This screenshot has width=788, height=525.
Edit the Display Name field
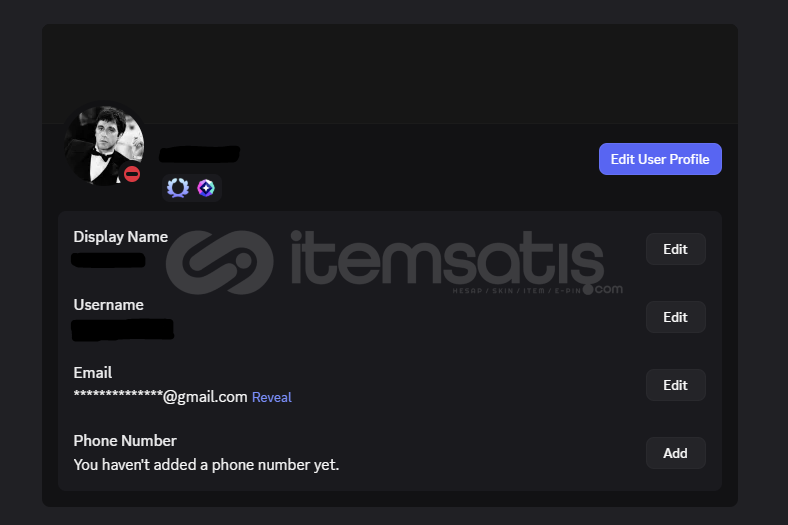tap(675, 249)
